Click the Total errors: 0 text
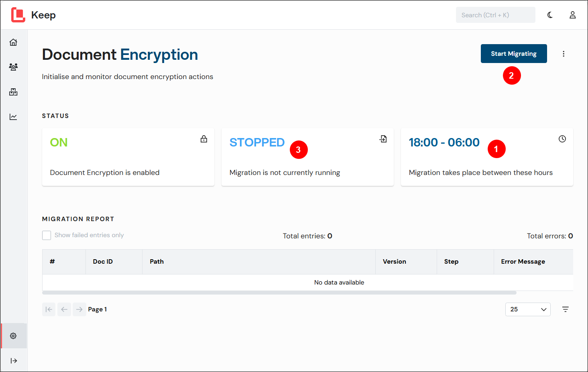 [550, 236]
